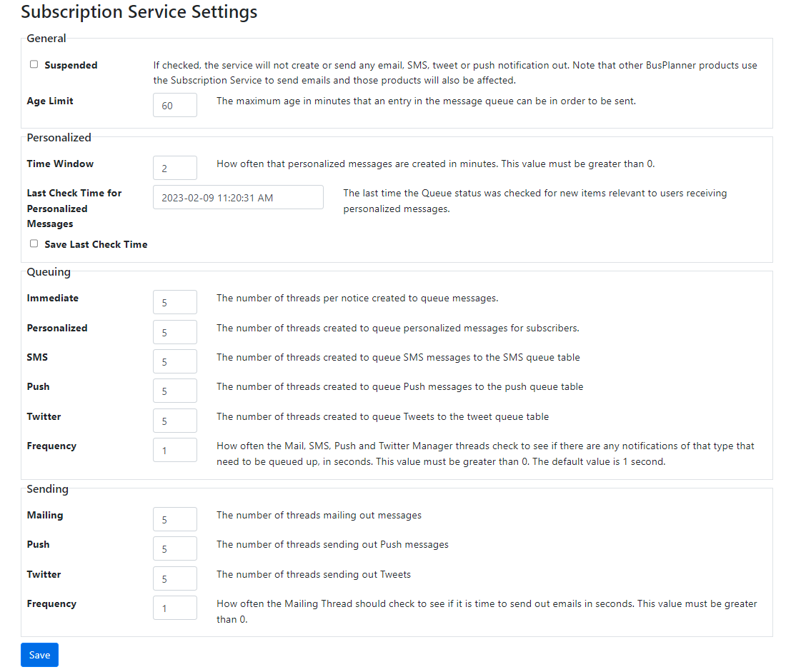Click the Immediate threads input
The image size is (786, 672).
pyautogui.click(x=174, y=301)
